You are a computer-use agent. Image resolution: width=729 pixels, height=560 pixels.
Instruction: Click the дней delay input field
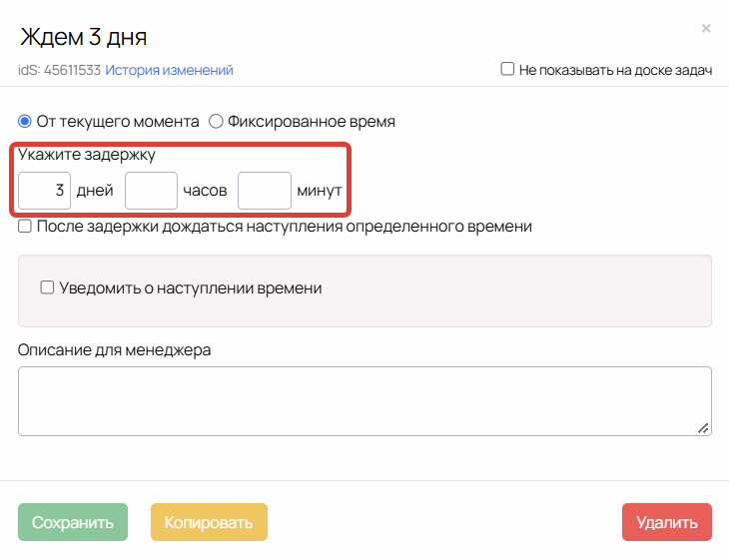click(44, 191)
